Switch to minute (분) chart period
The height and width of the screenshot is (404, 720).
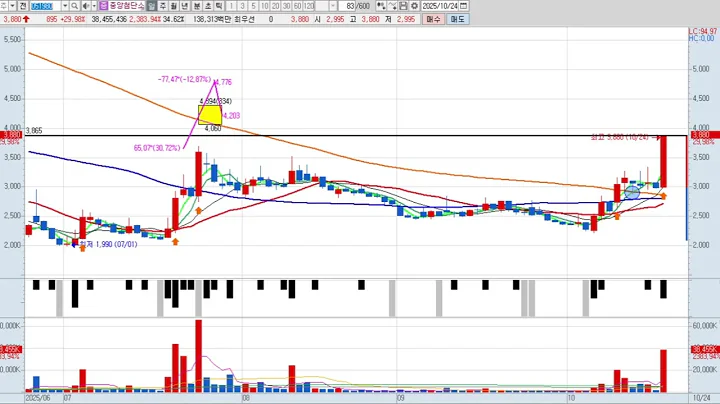click(x=197, y=6)
